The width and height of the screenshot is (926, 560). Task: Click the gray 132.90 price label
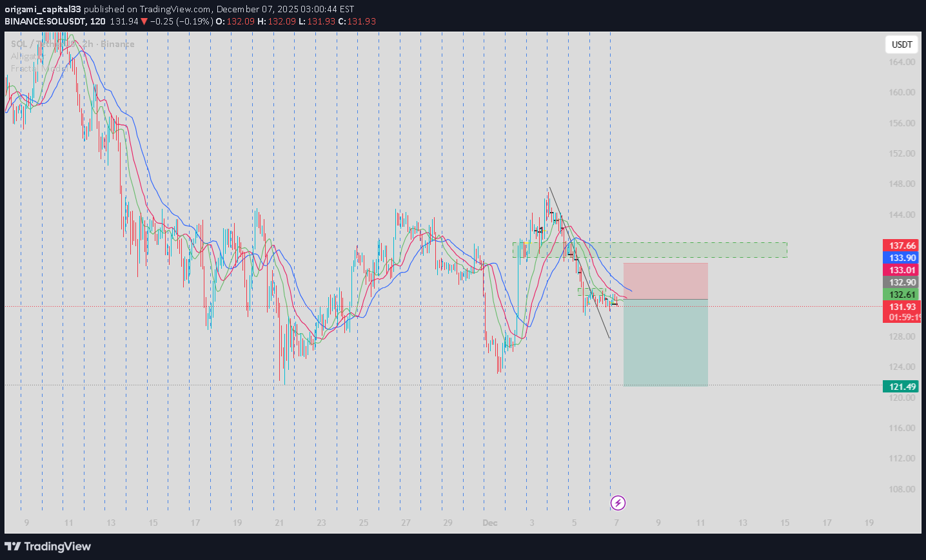(x=901, y=282)
